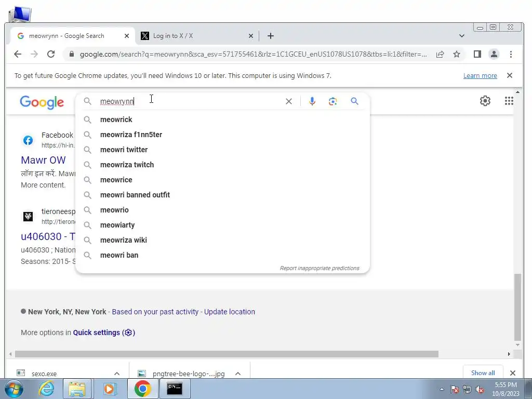Dismiss the Chrome update notification bar

[510, 75]
